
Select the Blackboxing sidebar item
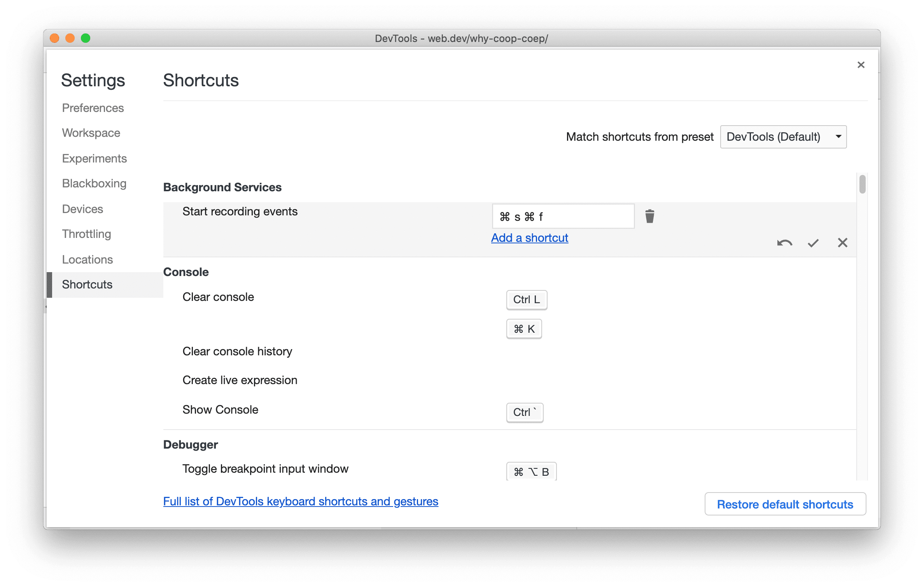point(94,183)
